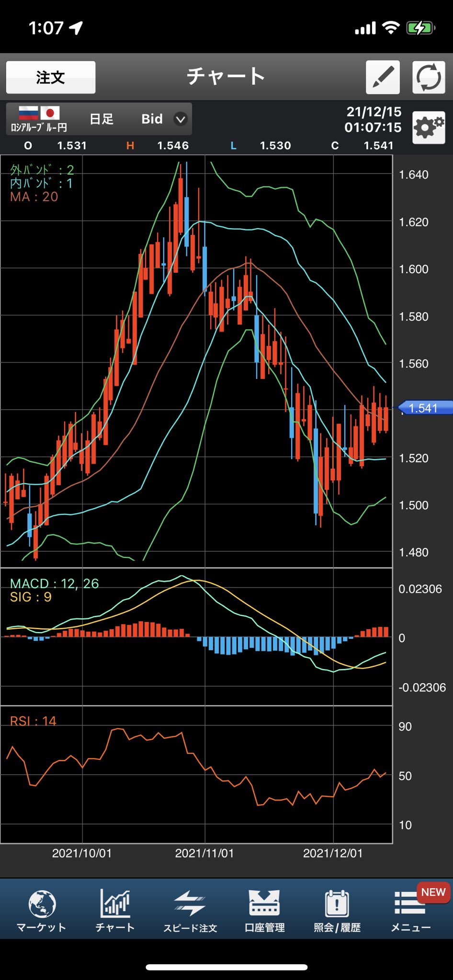The height and width of the screenshot is (980, 453).
Task: Expand the currency pair dropdown chevron
Action: point(181,119)
